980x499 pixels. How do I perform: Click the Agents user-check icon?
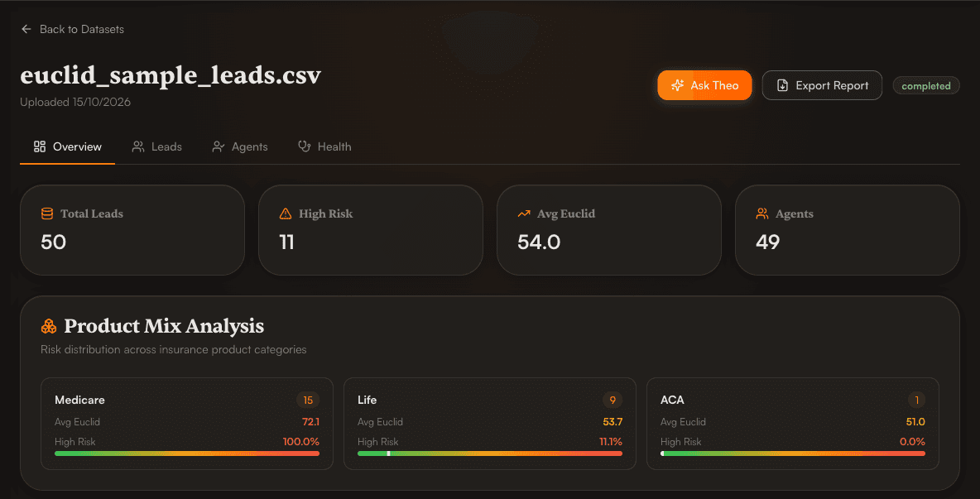pos(219,146)
